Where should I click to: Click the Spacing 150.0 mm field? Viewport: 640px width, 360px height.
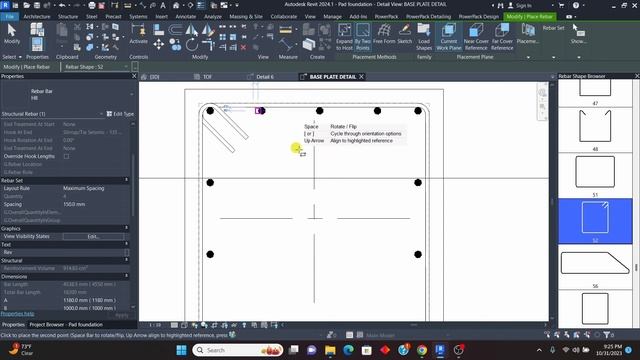(96, 204)
